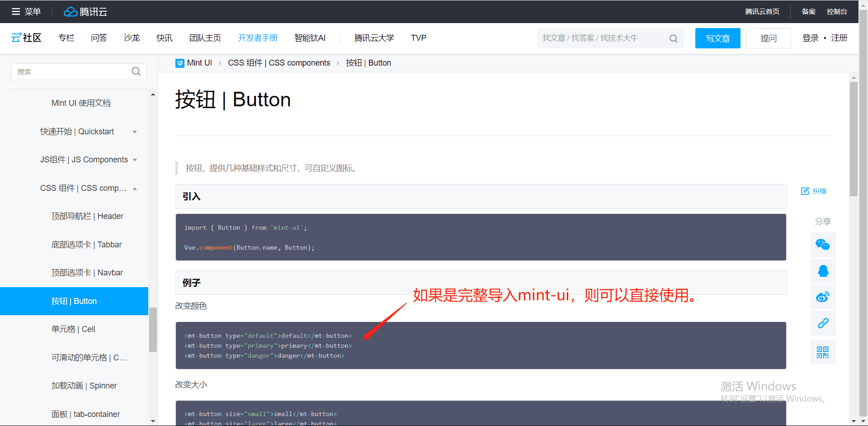Open the hamburger 菜单 menu icon
Screen dimensions: 868x426
[x=16, y=12]
